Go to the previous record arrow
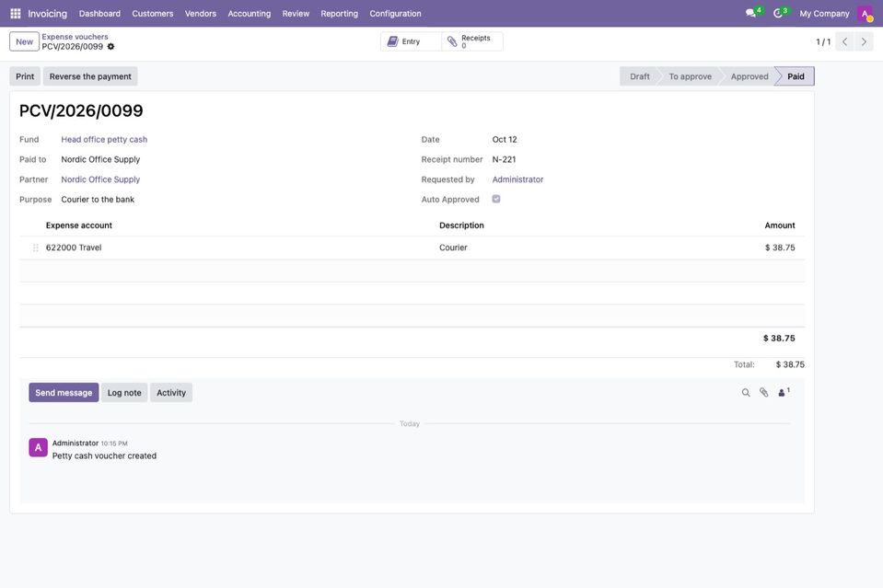This screenshot has height=588, width=883. 844,41
